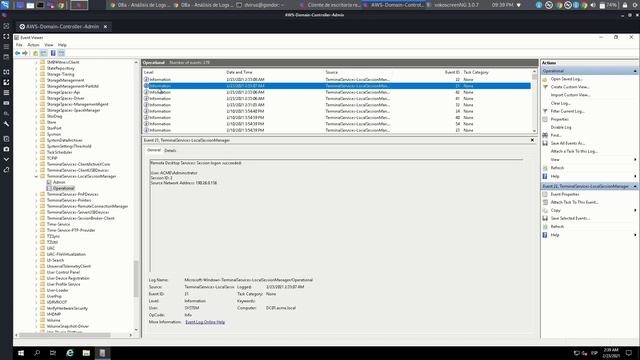Expand the Sysmon folder in the tree
The height and width of the screenshot is (360, 640).
pyautogui.click(x=36, y=134)
